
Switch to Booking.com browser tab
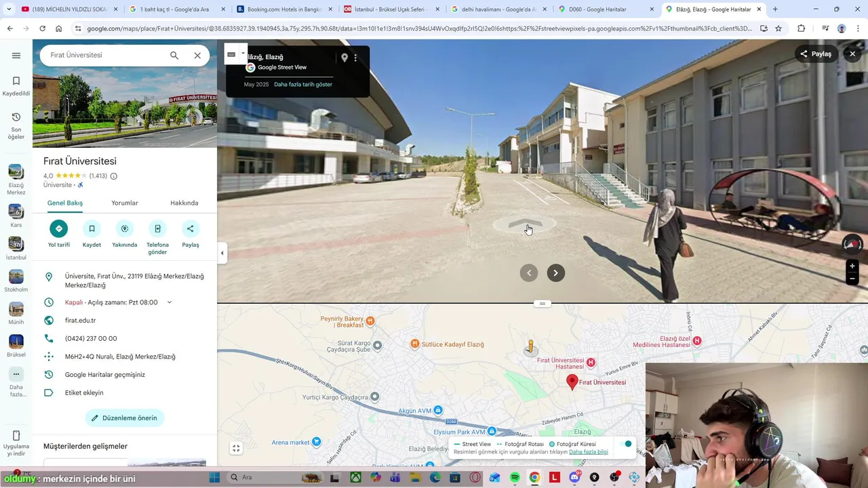coord(285,9)
